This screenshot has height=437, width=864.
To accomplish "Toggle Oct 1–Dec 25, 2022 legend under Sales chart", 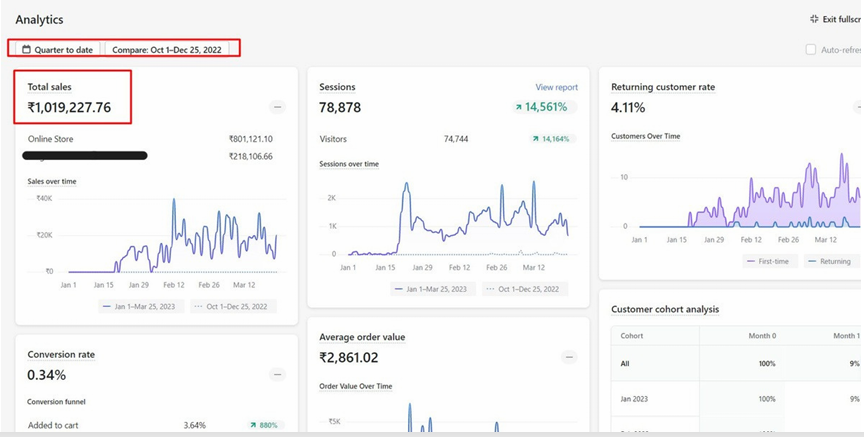I will click(x=233, y=306).
